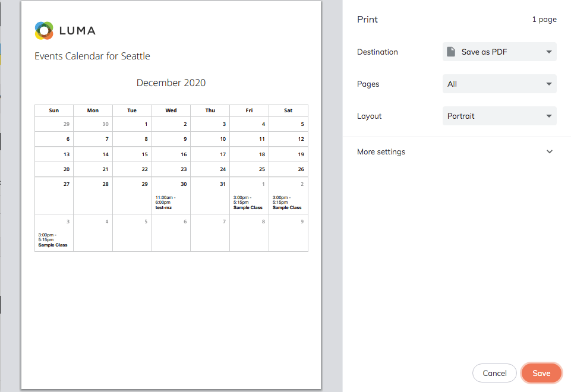571x392 pixels.
Task: Click the test-mz event on December 30
Action: 163,208
